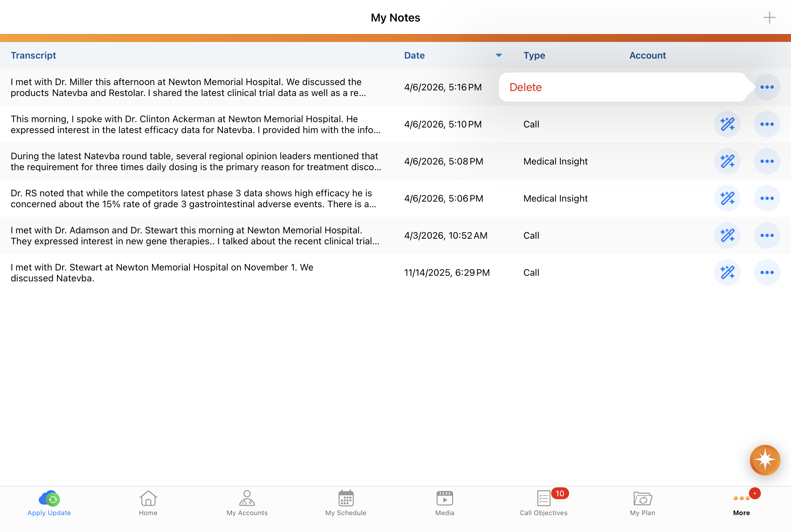Open ellipsis menu for Dr. Ackerman note
Screen dimensions: 791x532
point(766,124)
